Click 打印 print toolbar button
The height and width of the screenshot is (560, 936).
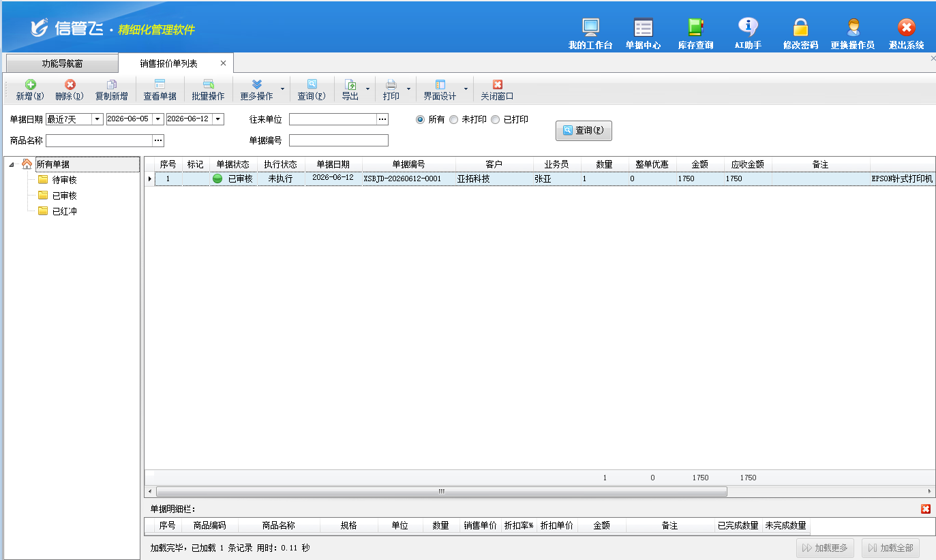[391, 90]
